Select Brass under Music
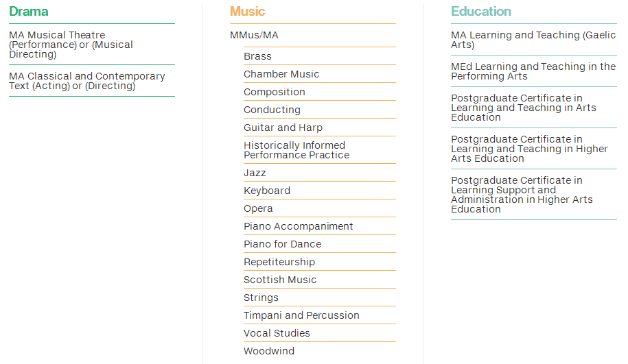628x364 pixels. pyautogui.click(x=257, y=56)
